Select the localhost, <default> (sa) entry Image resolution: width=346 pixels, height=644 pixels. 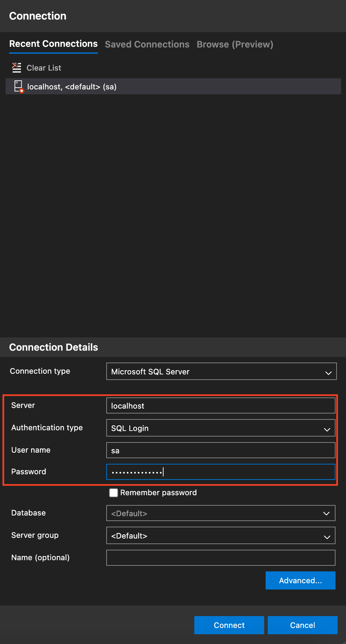72,87
